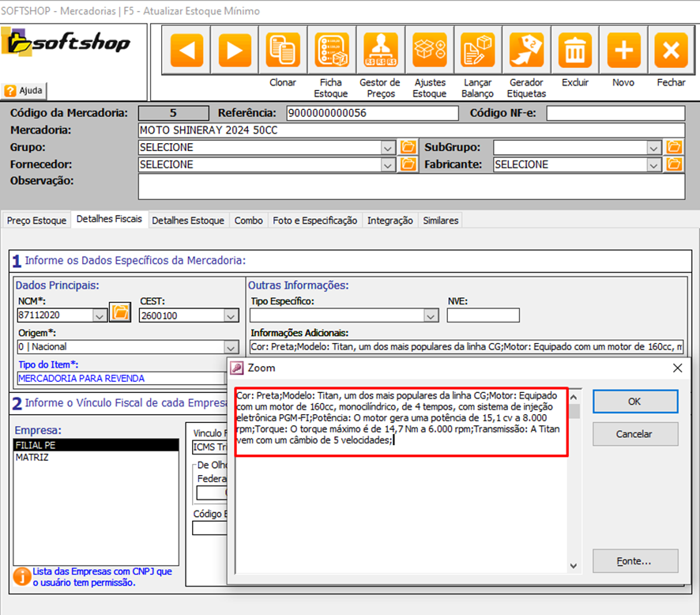Open Ajustes Estoque adjustments
Screen dimensions: 700x615
[x=429, y=51]
